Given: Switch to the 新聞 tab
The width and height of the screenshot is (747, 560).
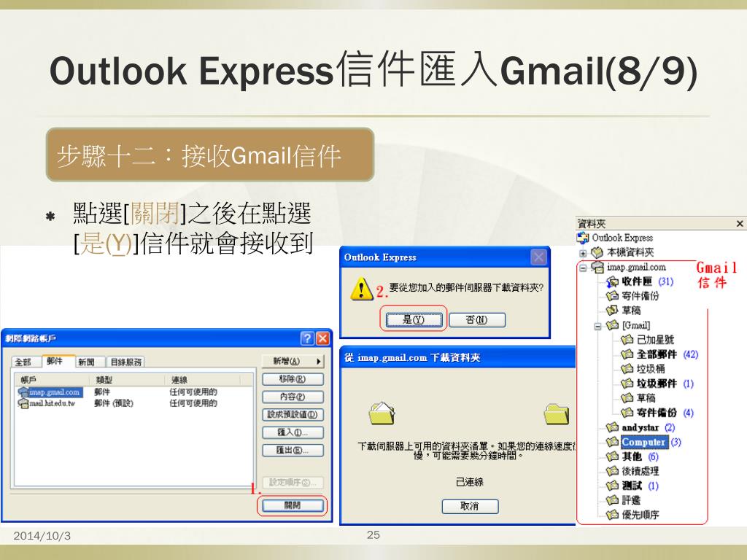Looking at the screenshot, I should 88,362.
